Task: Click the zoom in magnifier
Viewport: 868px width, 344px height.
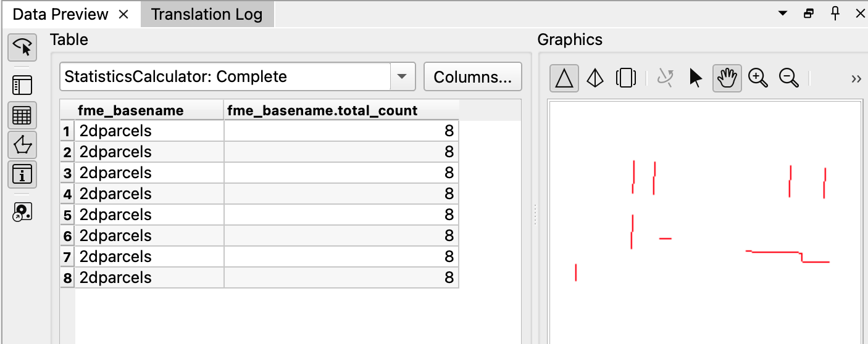Action: tap(758, 78)
